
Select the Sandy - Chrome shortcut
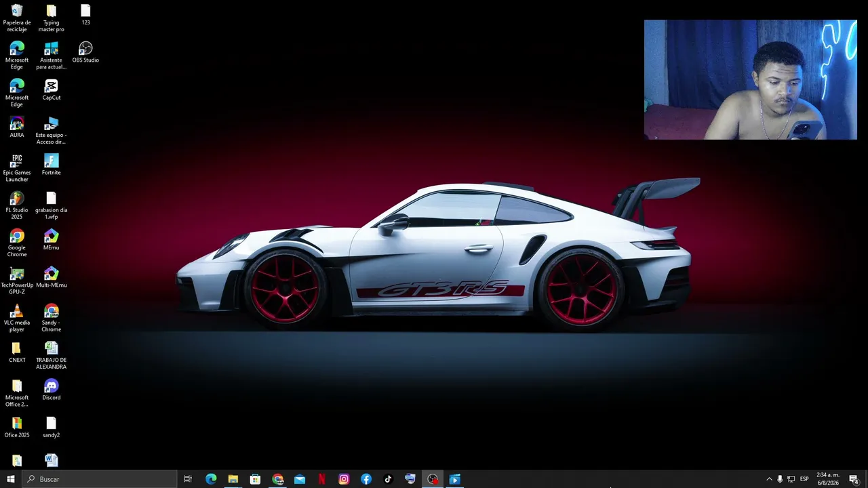(x=52, y=318)
